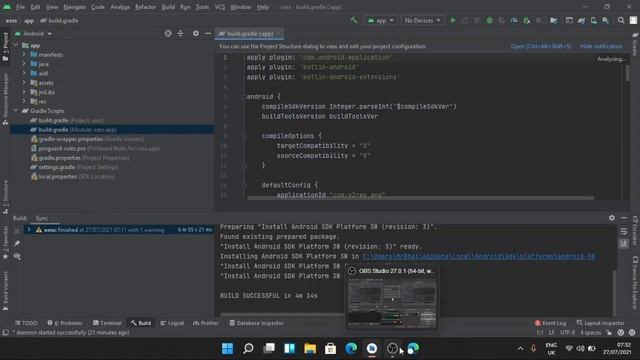Open Microsoft Store from taskbar
The height and width of the screenshot is (360, 640).
click(x=330, y=349)
